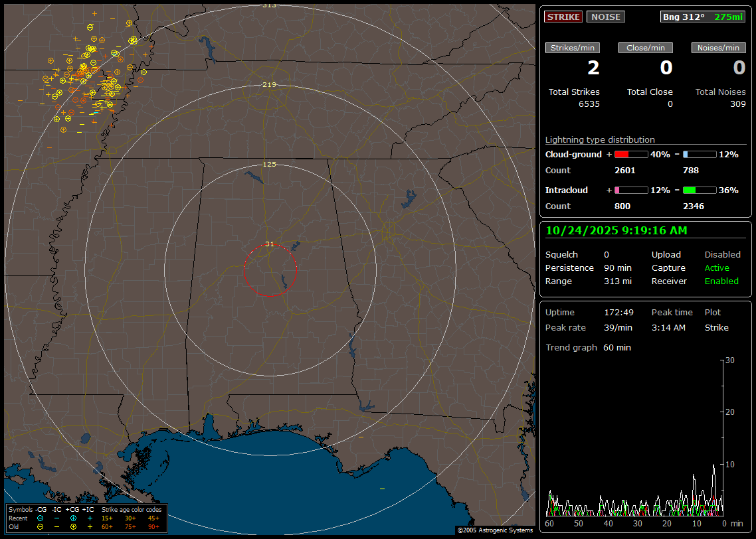756x539 pixels.
Task: Click the bearing and distance readout box
Action: (703, 17)
